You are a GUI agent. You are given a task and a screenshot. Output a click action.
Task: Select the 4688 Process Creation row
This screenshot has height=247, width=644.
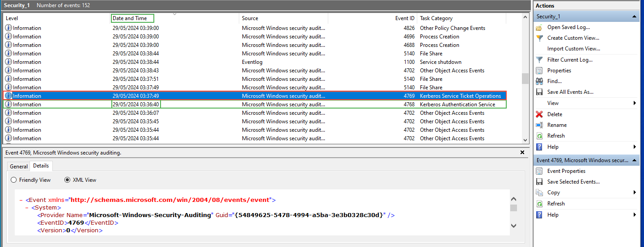(255, 45)
